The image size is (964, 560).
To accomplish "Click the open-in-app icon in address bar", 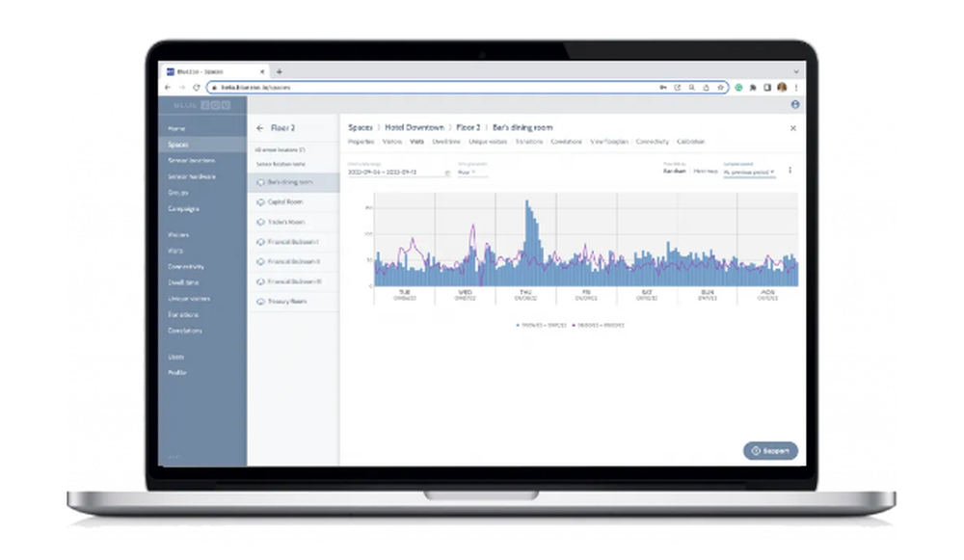I will tap(678, 88).
